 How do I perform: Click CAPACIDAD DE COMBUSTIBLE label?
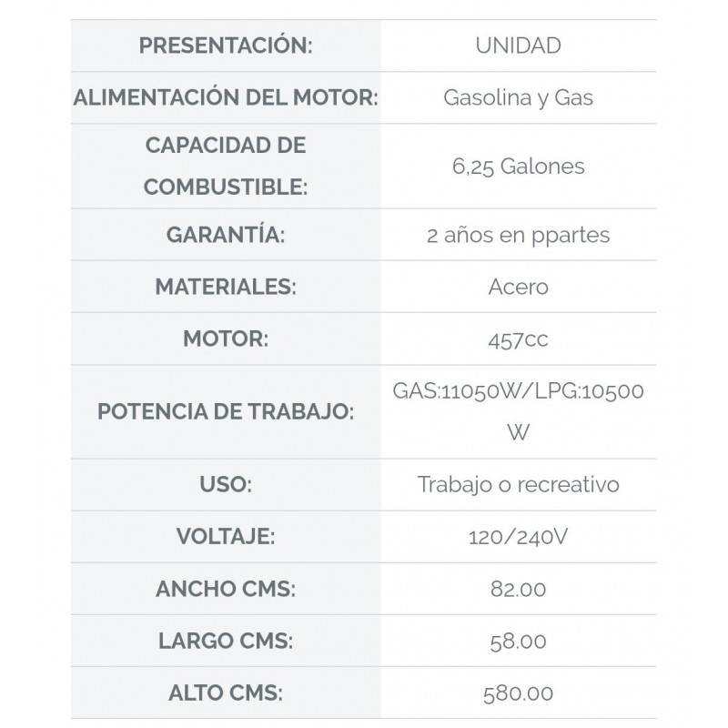(226, 166)
